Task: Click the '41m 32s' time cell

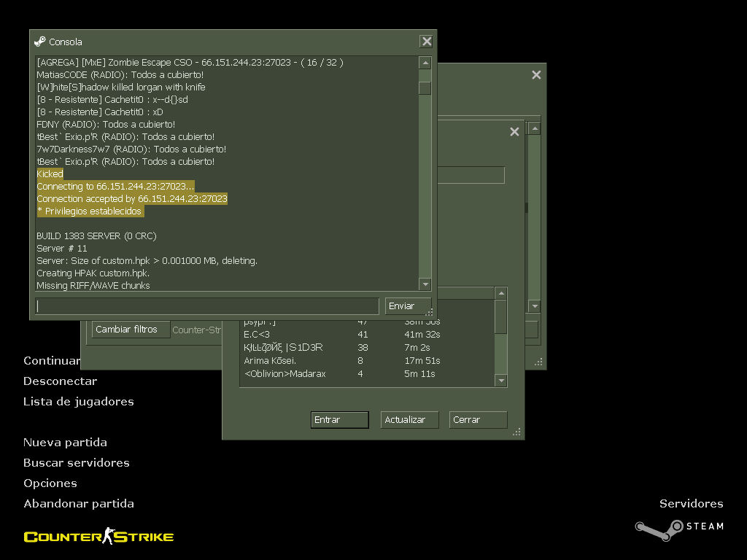Action: pyautogui.click(x=422, y=335)
